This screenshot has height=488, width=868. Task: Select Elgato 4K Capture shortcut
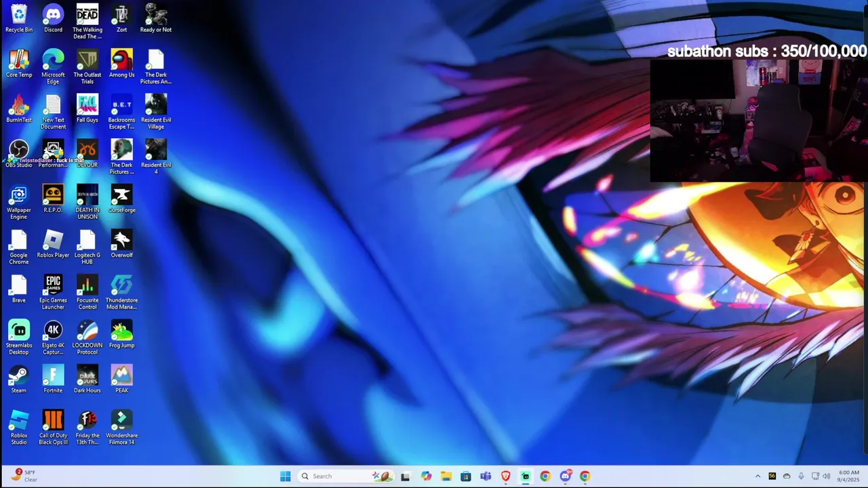click(x=53, y=338)
